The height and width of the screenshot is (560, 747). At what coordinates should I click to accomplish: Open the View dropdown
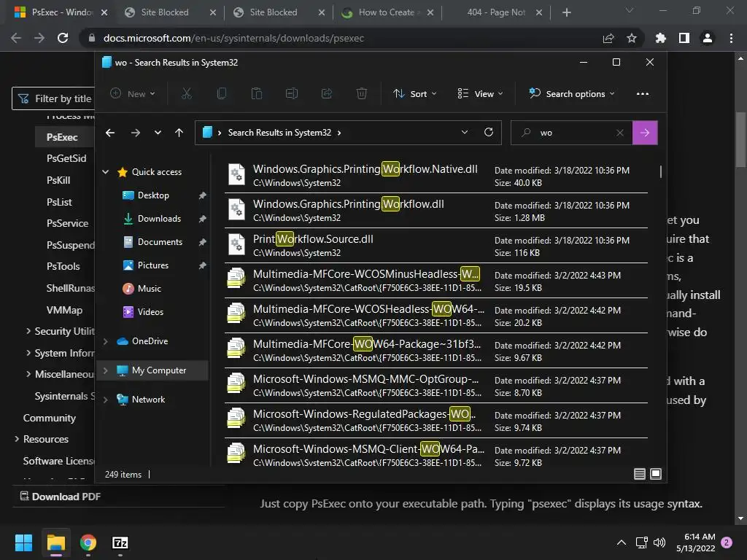point(480,94)
